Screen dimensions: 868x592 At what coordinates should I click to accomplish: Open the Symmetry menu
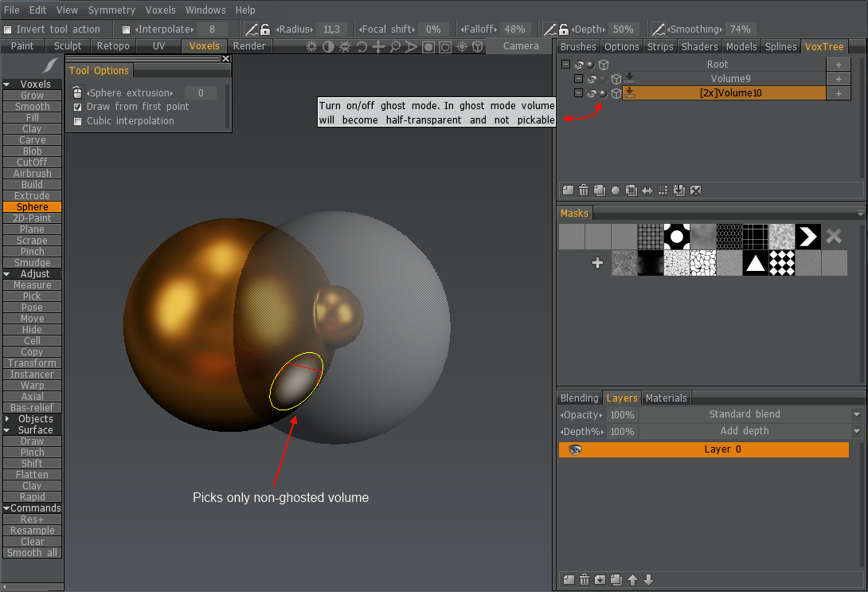111,10
